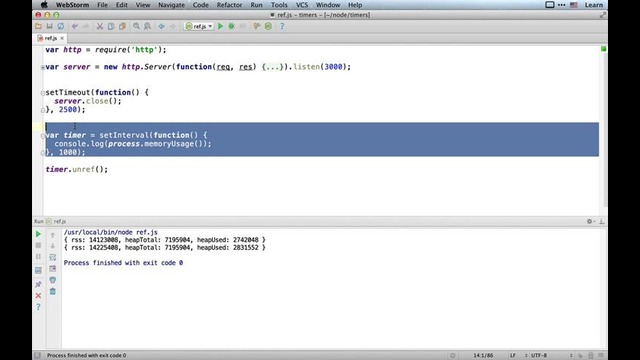
Task: Click the Run panel ref.js tab
Action: pyautogui.click(x=56, y=221)
